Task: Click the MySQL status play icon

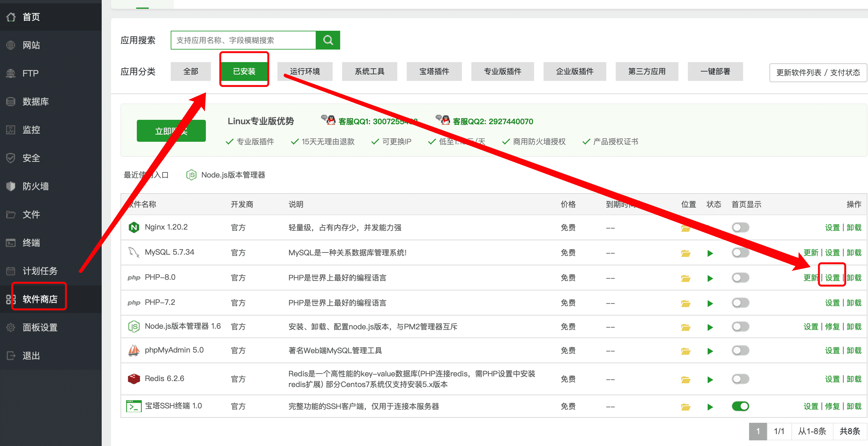Action: [710, 253]
